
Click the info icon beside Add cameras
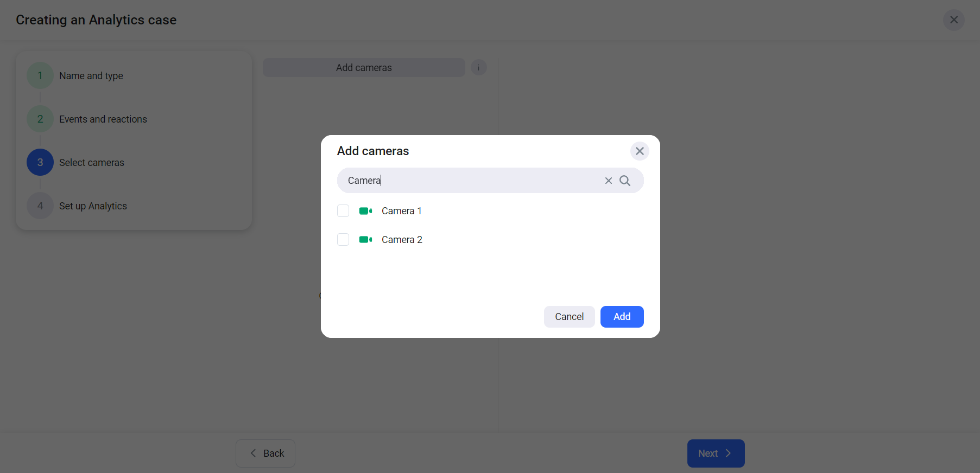[x=478, y=68]
